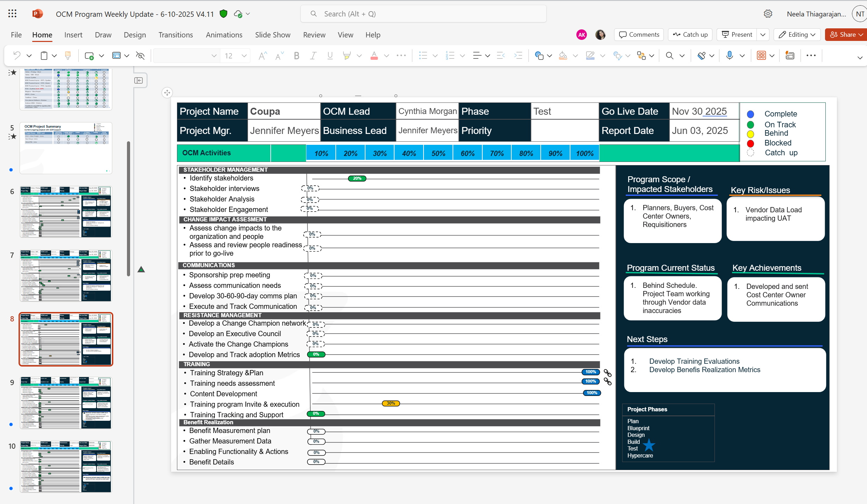Click the Undo icon
This screenshot has height=504, width=867.
(x=17, y=56)
